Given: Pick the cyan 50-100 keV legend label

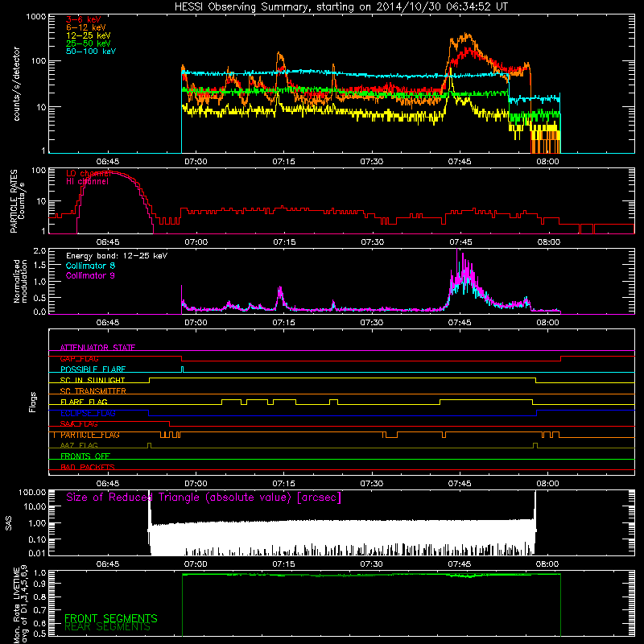Looking at the screenshot, I should (91, 51).
